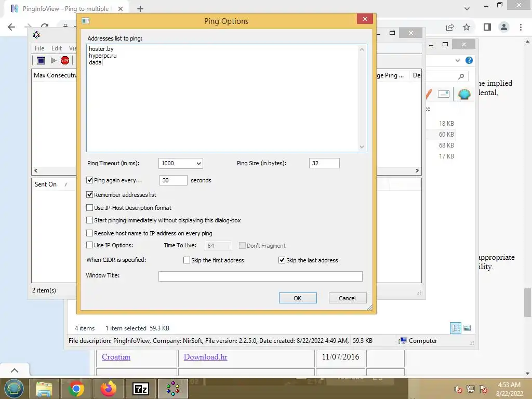Open 7-Zip from the taskbar
This screenshot has width=532, height=399.
coord(140,389)
